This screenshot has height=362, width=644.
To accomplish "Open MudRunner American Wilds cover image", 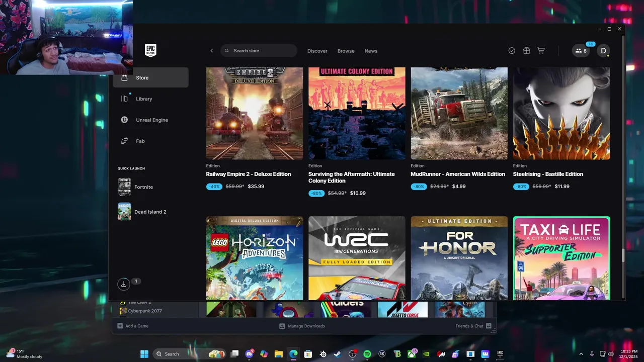I will (459, 113).
